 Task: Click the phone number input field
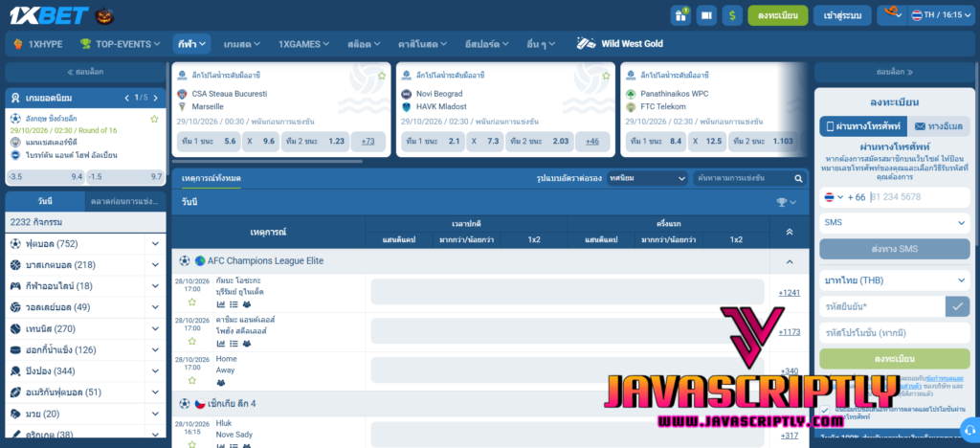(919, 197)
